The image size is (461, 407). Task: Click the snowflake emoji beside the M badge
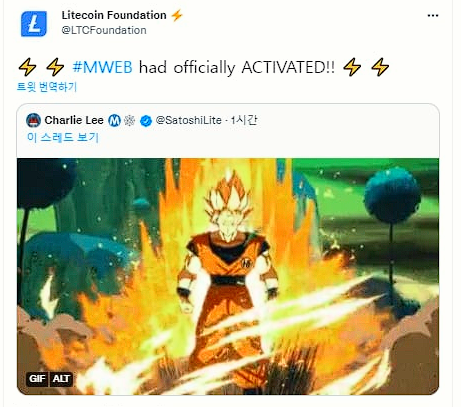point(129,120)
